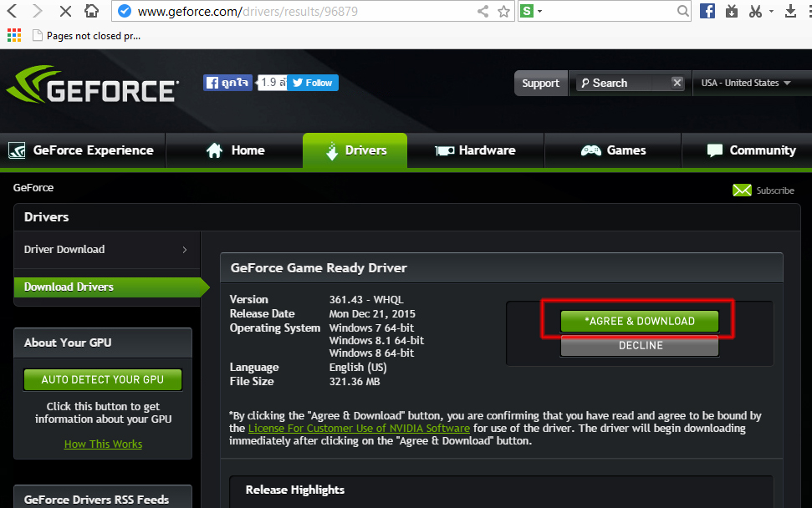Screen dimensions: 812x508
Task: Open the USA - United States region dropdown
Action: point(746,83)
